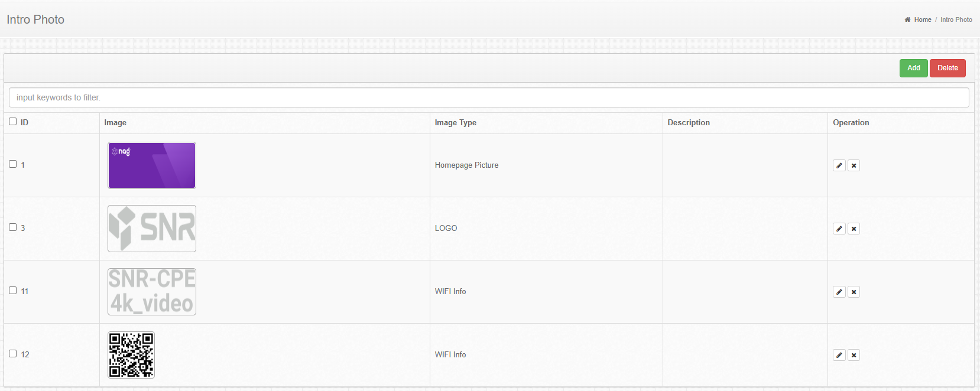The width and height of the screenshot is (980, 391).
Task: Toggle the select-all ID header checkbox
Action: 13,122
